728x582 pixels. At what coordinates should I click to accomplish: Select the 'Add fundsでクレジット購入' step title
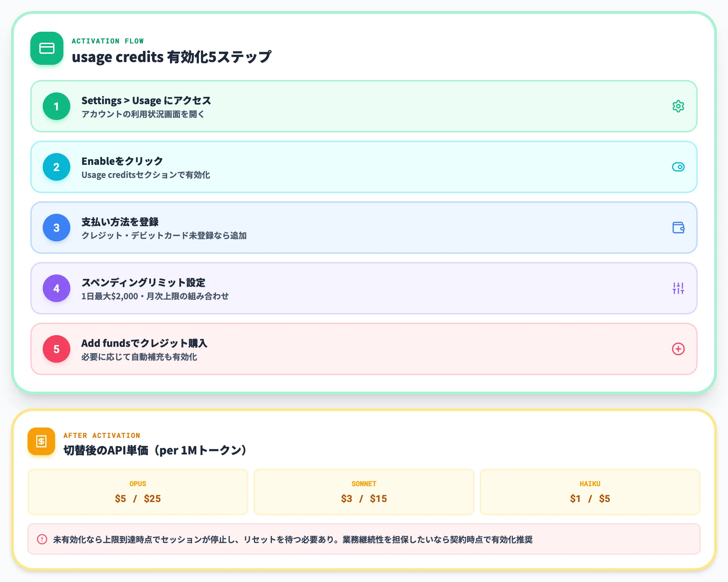(144, 343)
